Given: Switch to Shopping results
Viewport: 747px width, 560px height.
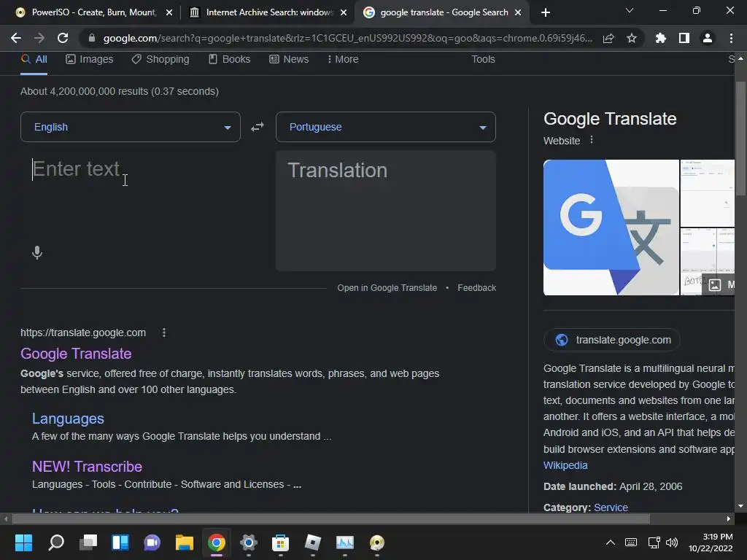Looking at the screenshot, I should (x=160, y=59).
